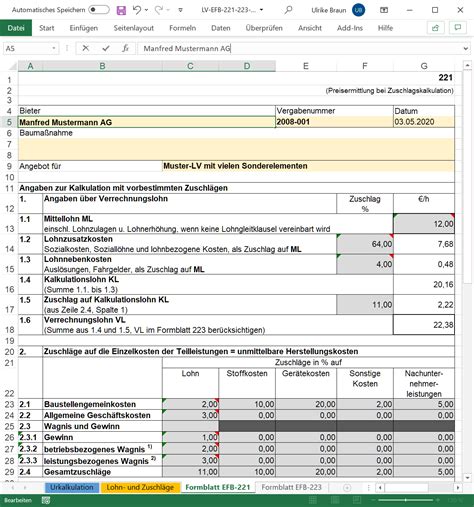Open the Ansicht ribbon tab
Viewport: 474px width, 507px height.
point(310,28)
